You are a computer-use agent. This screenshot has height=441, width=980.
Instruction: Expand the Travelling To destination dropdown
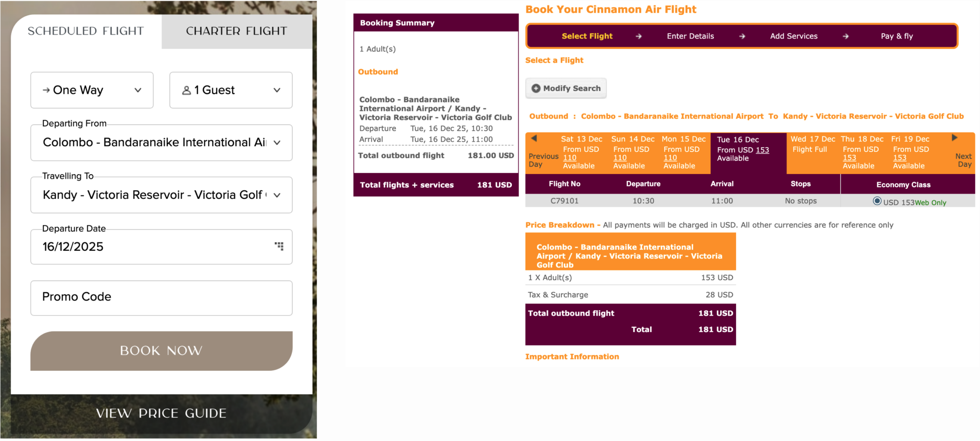(162, 195)
